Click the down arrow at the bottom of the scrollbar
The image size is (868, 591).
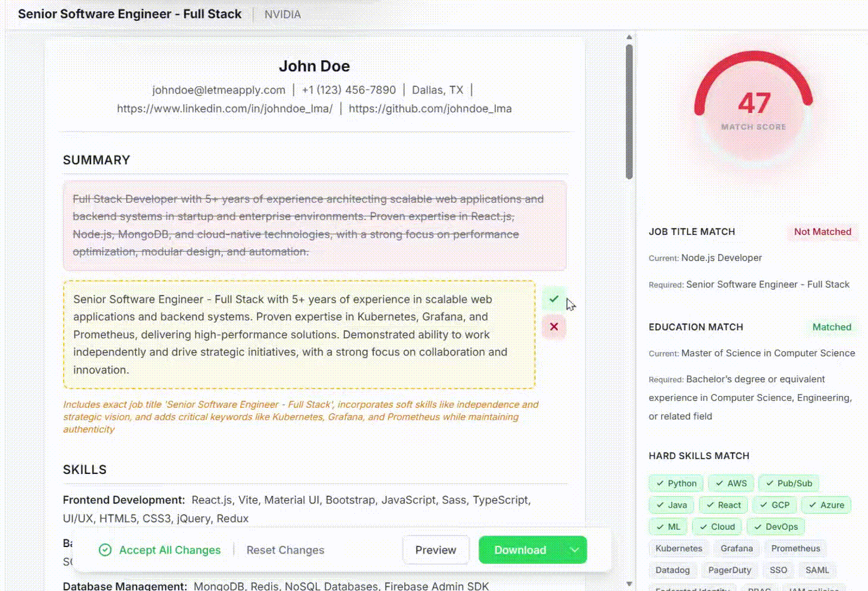629,583
